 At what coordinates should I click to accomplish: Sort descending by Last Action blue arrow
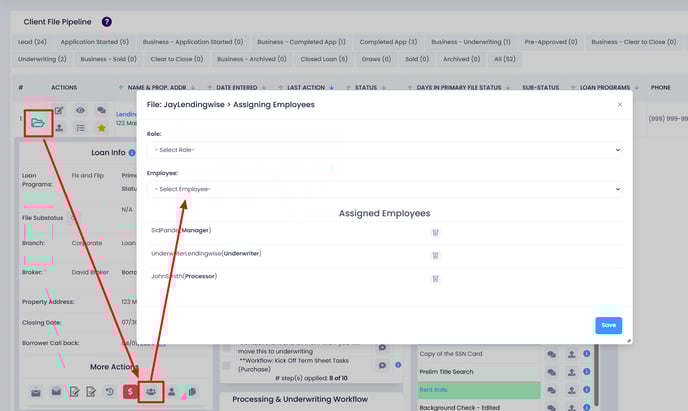[332, 88]
